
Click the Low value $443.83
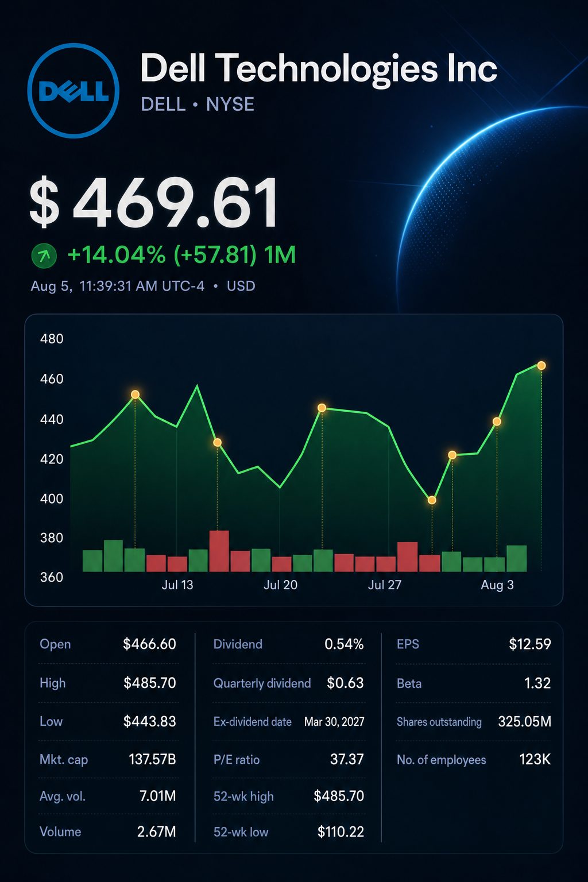point(149,722)
